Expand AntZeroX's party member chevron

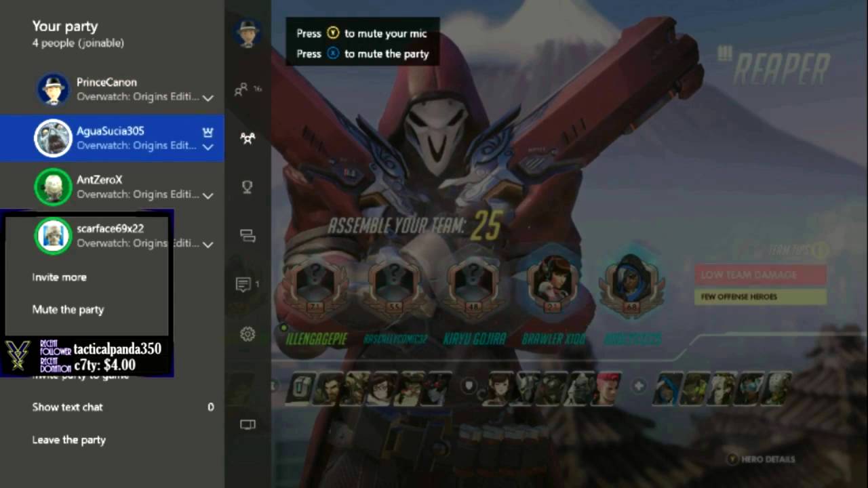[x=208, y=196]
